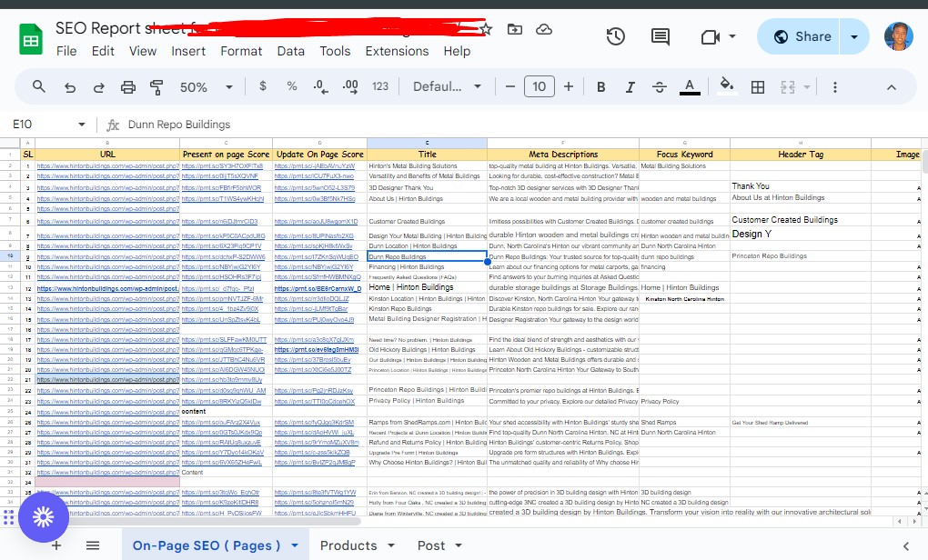The height and width of the screenshot is (560, 928).
Task: Toggle strikethrough formatting
Action: (660, 86)
